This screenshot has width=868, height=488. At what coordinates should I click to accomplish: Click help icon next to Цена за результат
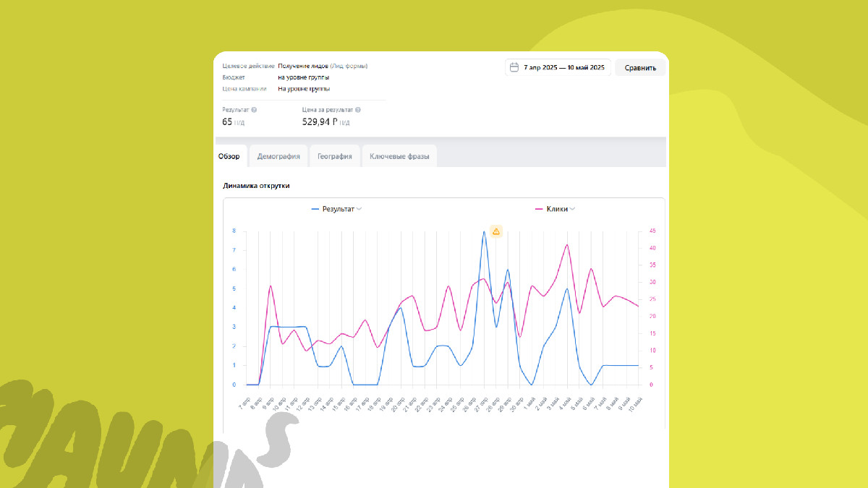click(x=358, y=110)
